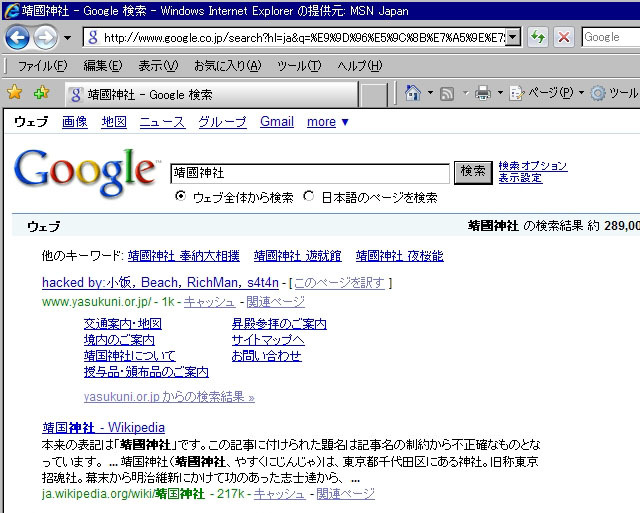
Task: Open the ヘルプ(H) menu
Action: click(360, 66)
